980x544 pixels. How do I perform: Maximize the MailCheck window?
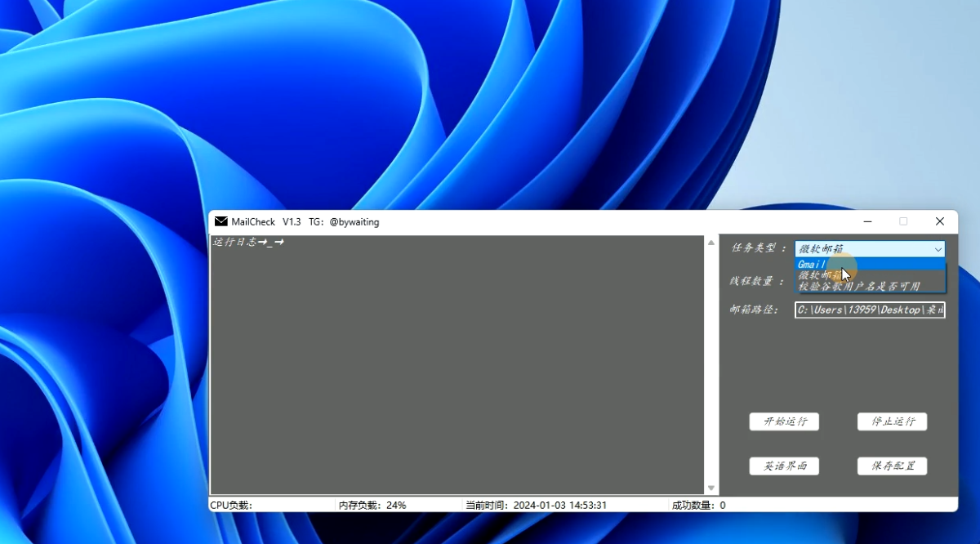903,222
